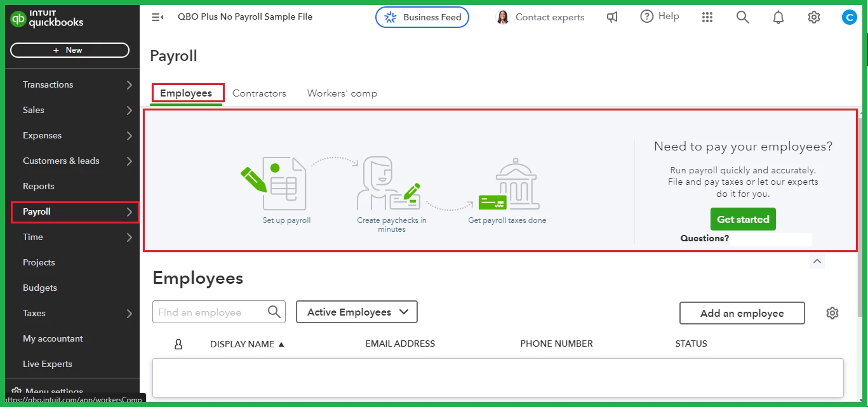The height and width of the screenshot is (407, 868).
Task: Click the QuickBooks logo
Action: 48,19
